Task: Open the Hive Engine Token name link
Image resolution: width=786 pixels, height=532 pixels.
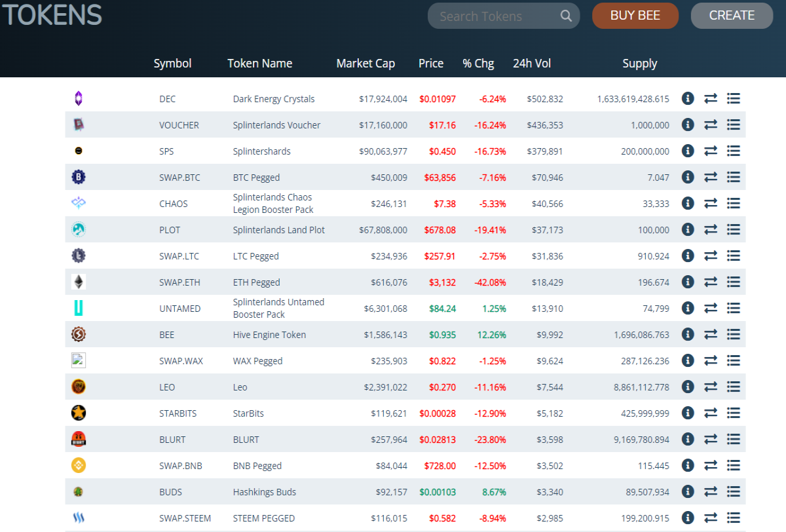Action: 270,335
